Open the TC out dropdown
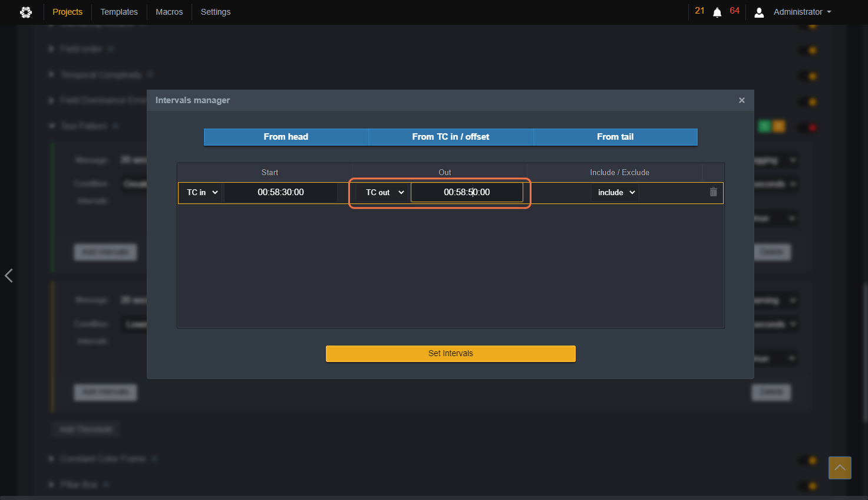868x500 pixels. [385, 192]
